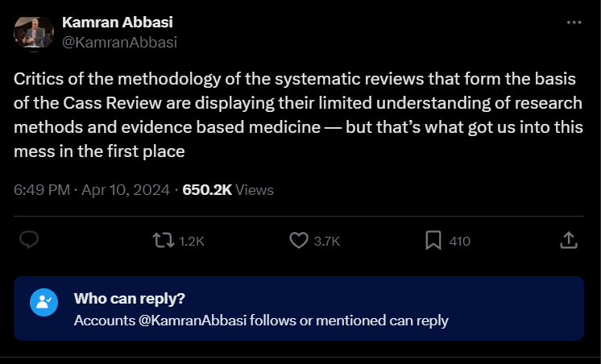Click the "Who can reply?" heading

pos(130,298)
